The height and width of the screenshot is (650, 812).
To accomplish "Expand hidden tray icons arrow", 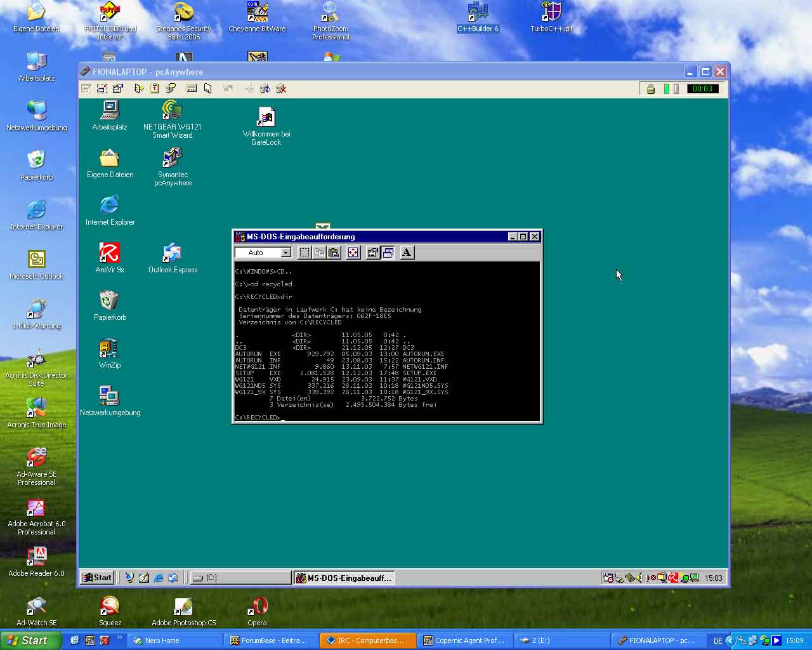I will (x=730, y=640).
